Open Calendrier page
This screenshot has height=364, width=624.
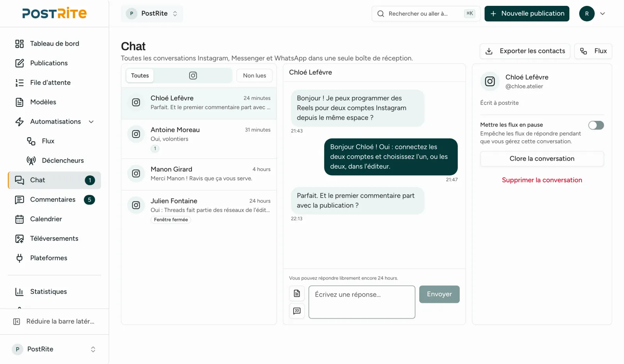[x=54, y=219]
